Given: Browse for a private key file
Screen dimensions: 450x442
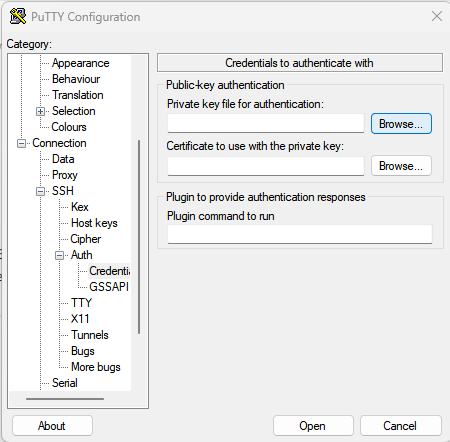Looking at the screenshot, I should pos(401,124).
